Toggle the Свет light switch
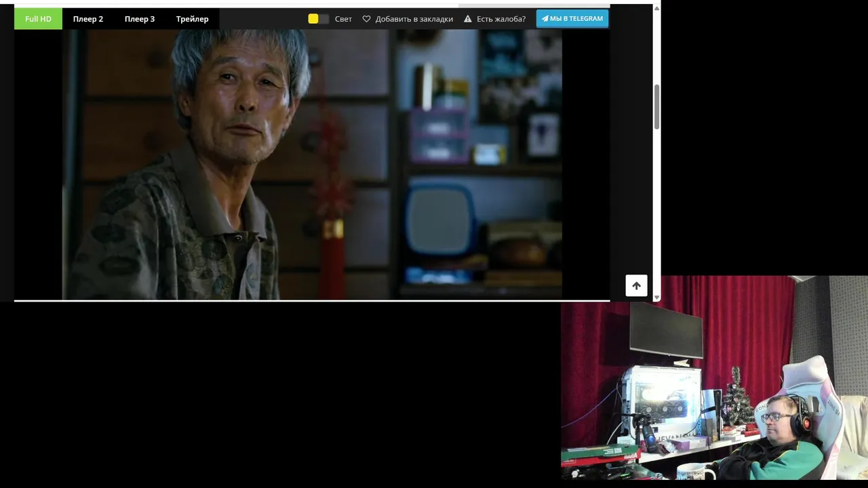 click(x=318, y=19)
